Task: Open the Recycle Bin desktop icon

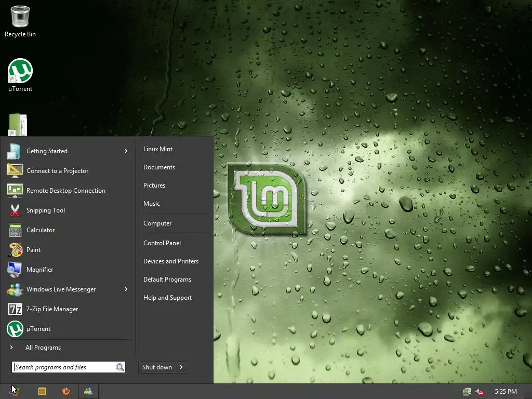Action: point(20,16)
